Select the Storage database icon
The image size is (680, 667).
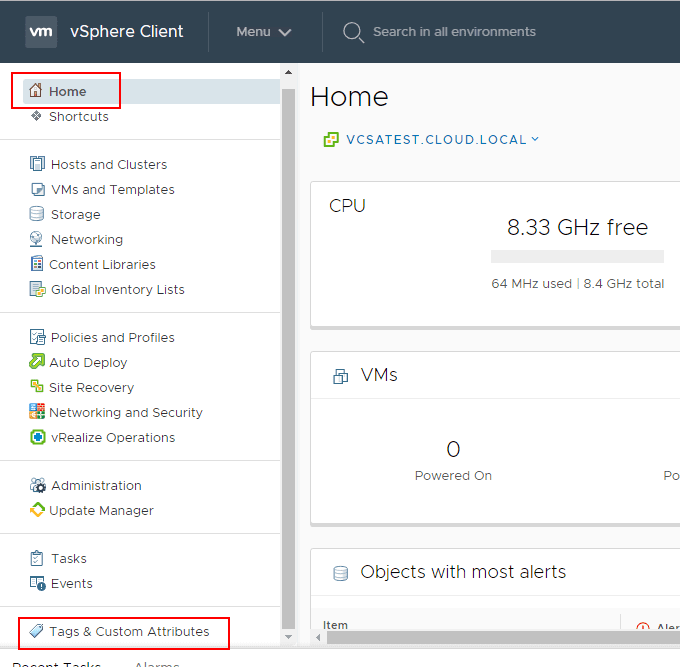[37, 214]
